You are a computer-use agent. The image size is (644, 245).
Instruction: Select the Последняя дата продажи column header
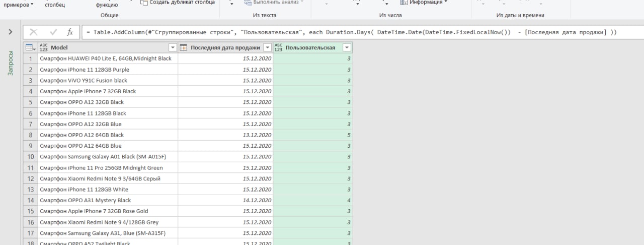[x=225, y=47]
